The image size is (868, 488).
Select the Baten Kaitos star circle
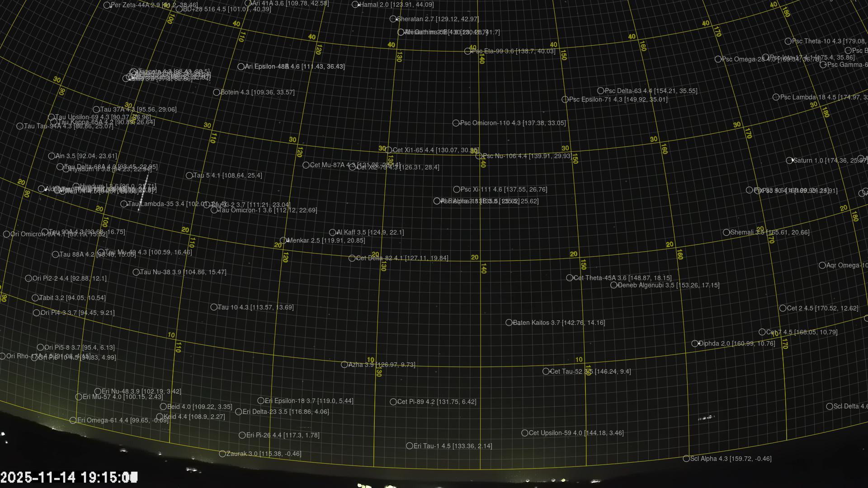[509, 323]
